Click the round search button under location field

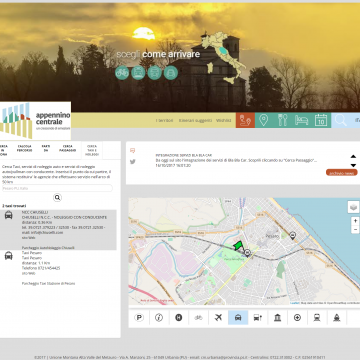point(57,198)
